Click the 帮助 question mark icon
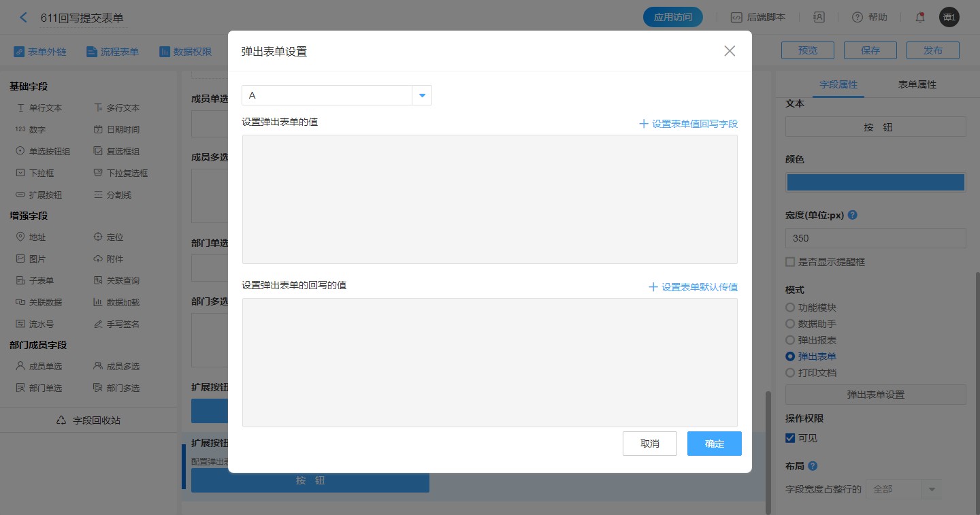Viewport: 980px width, 515px height. (x=857, y=18)
